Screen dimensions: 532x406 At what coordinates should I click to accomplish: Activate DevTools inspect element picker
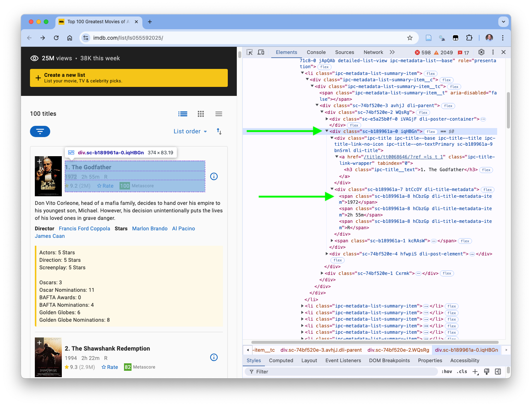tap(250, 52)
